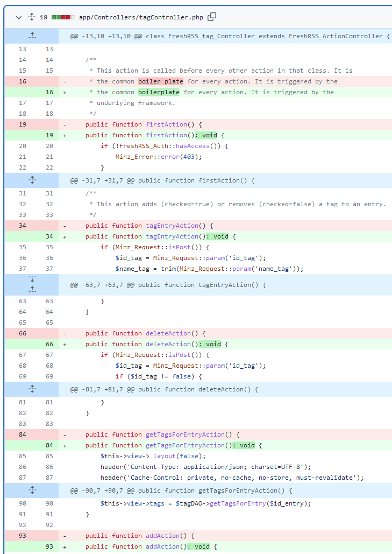Expand lines above the class FreshRSS_tag_Controller hunk
Viewport: 392px width, 554px height.
[x=32, y=36]
